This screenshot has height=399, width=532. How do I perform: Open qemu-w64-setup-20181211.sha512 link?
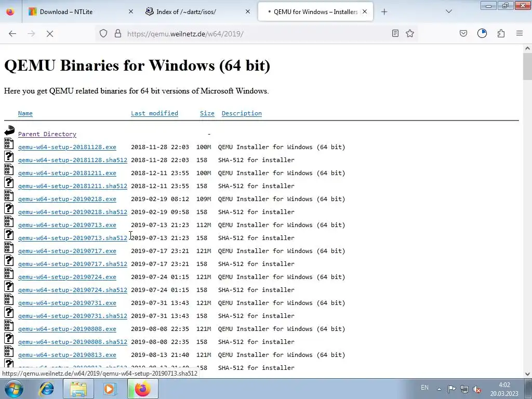tap(73, 186)
